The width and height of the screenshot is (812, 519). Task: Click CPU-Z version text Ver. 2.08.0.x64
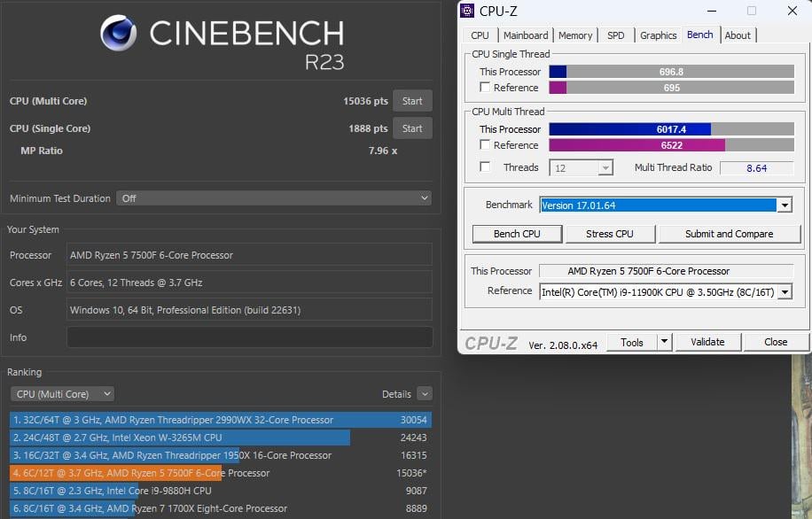[563, 345]
